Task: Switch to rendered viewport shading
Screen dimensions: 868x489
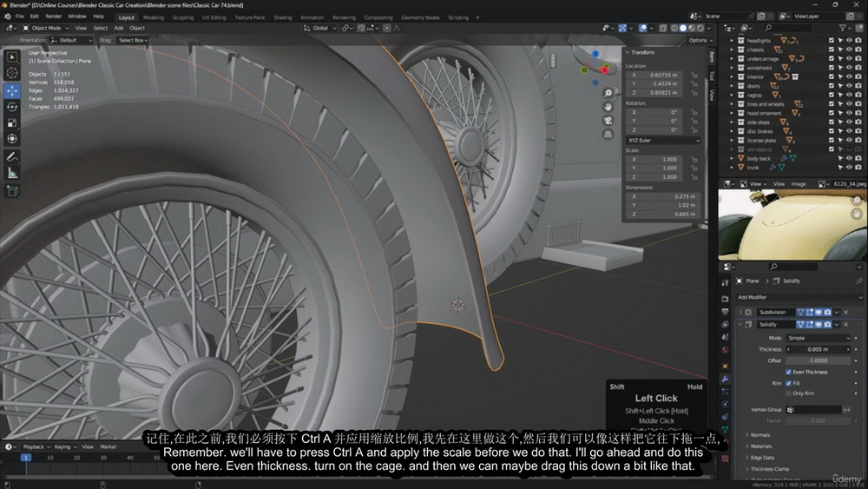Action: pos(700,28)
